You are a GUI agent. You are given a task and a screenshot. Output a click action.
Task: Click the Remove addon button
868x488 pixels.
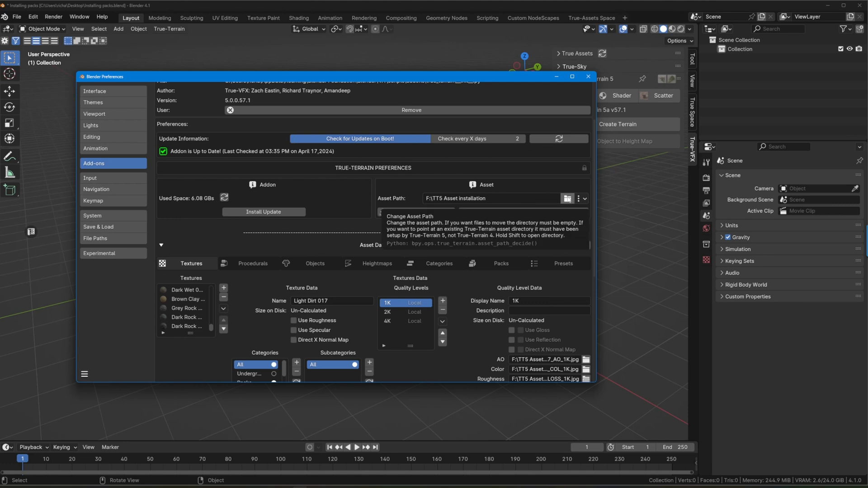pyautogui.click(x=411, y=110)
